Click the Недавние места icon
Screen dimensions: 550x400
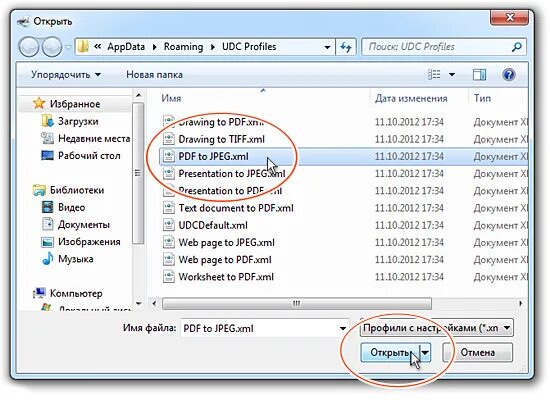pyautogui.click(x=47, y=138)
